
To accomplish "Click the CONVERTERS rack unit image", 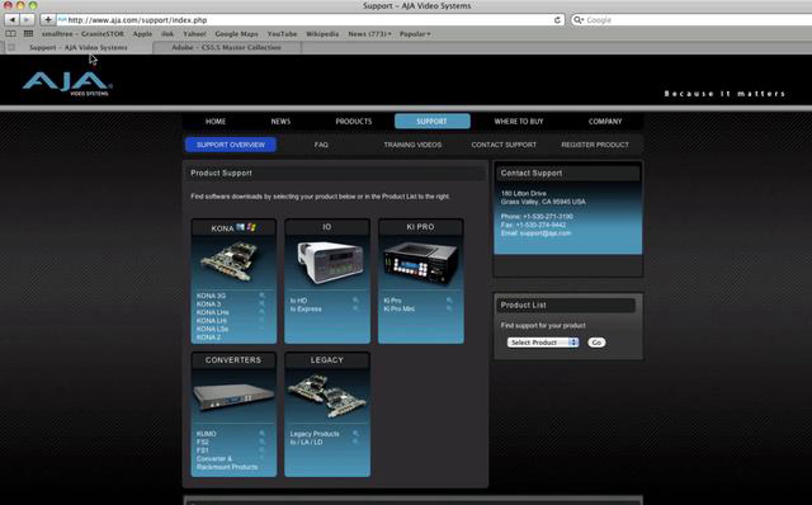I will (234, 397).
